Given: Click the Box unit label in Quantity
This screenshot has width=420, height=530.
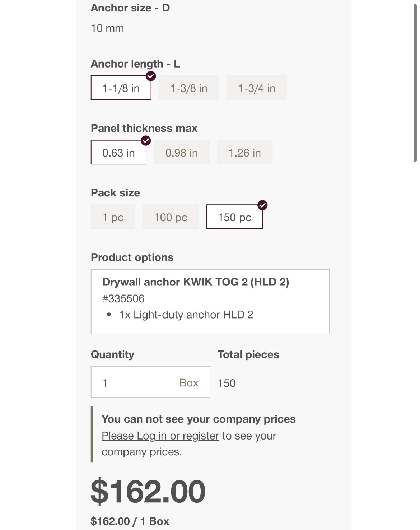Looking at the screenshot, I should tap(188, 383).
